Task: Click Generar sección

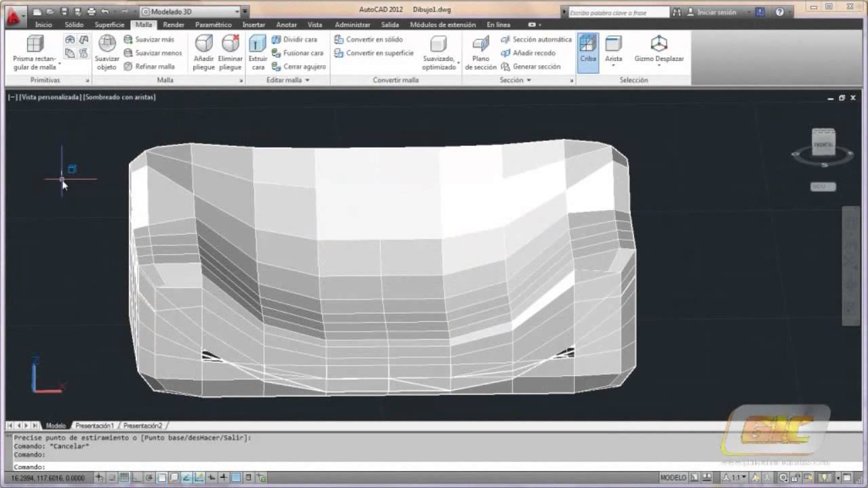Action: click(530, 66)
